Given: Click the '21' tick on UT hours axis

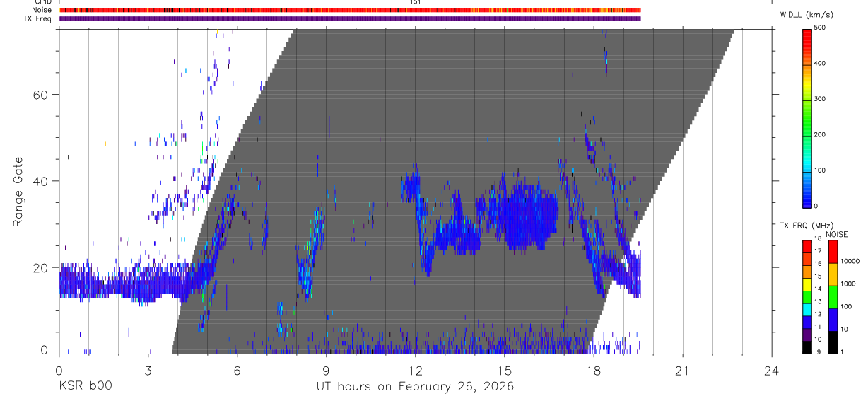Looking at the screenshot, I should pos(683,369).
